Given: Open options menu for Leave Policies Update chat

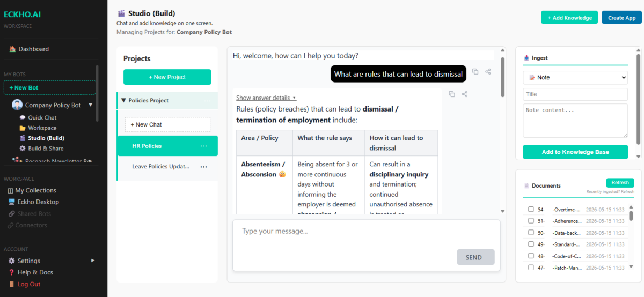Looking at the screenshot, I should coord(204,167).
